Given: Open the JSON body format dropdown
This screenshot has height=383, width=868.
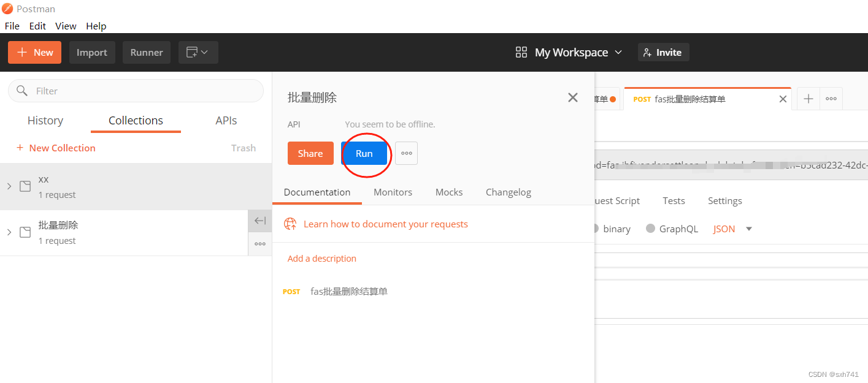Looking at the screenshot, I should point(732,229).
